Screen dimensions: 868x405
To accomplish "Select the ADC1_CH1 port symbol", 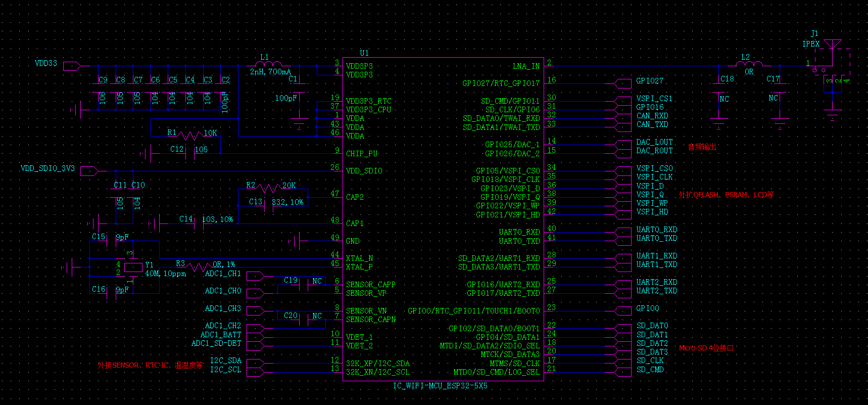I will (255, 276).
